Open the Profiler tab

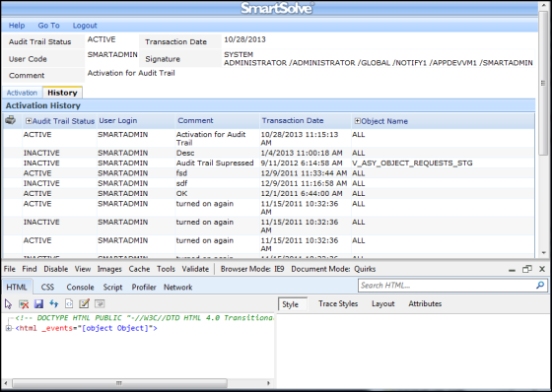(x=144, y=288)
